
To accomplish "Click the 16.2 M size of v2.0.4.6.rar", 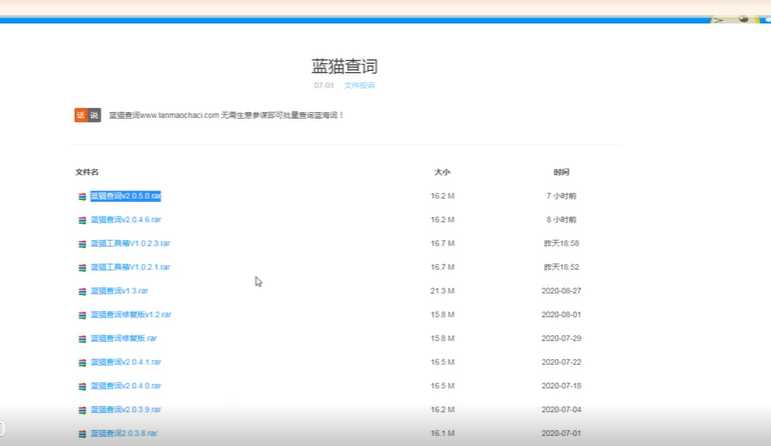I will [443, 220].
